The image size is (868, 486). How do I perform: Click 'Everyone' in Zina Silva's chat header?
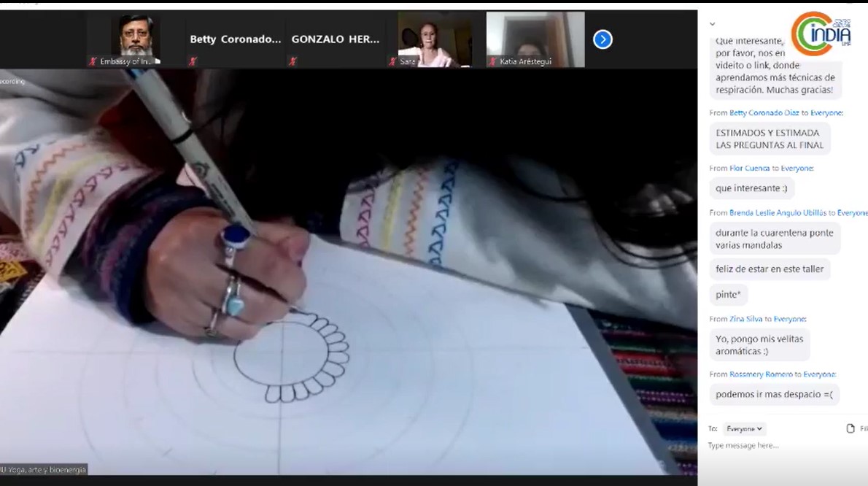(x=790, y=319)
